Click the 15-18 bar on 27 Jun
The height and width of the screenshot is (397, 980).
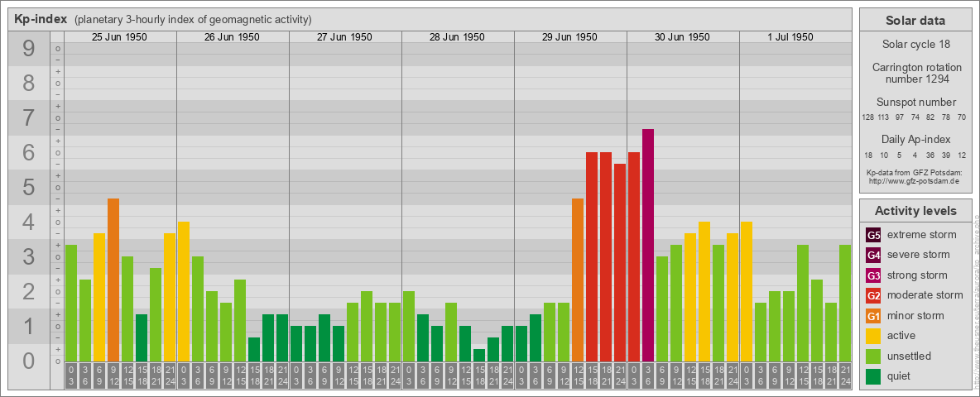[x=367, y=327]
